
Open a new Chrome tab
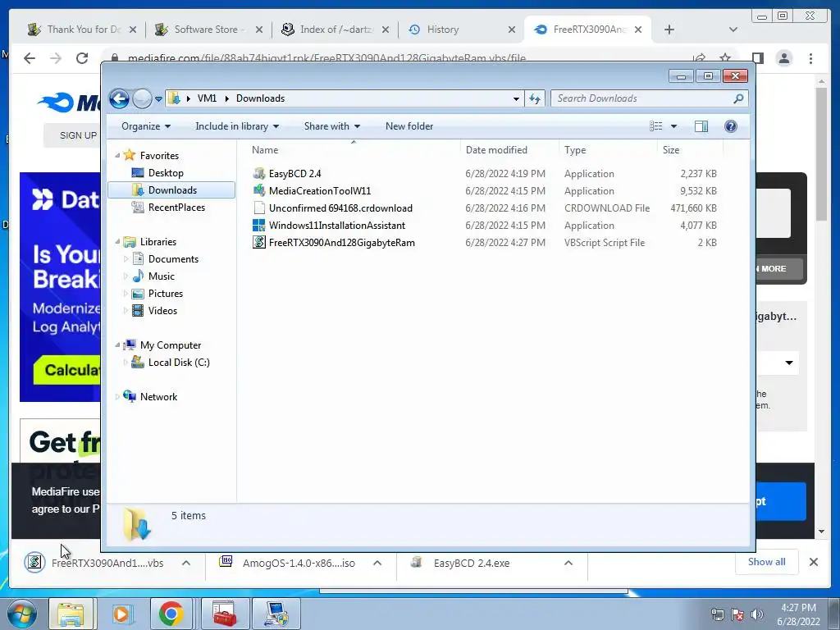pyautogui.click(x=669, y=30)
